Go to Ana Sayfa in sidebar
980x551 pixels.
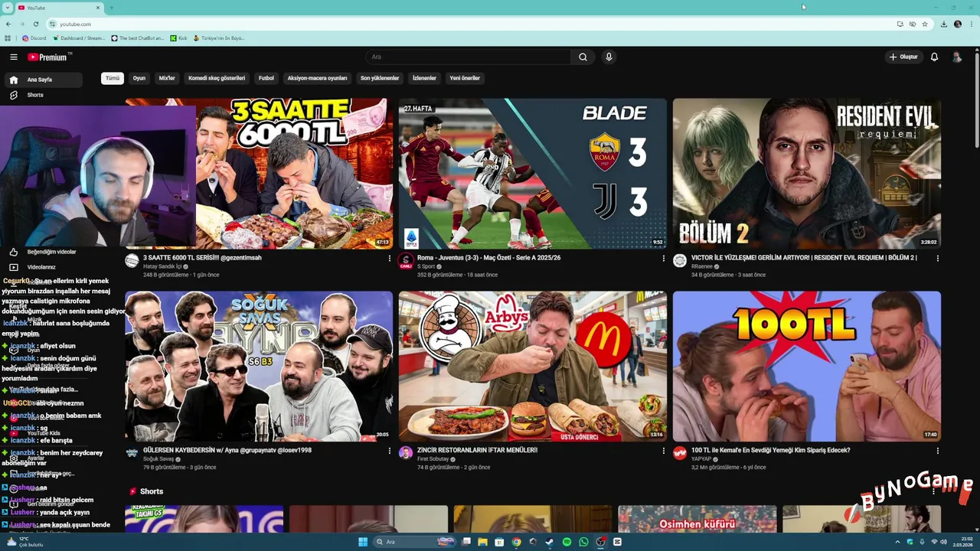[43, 80]
